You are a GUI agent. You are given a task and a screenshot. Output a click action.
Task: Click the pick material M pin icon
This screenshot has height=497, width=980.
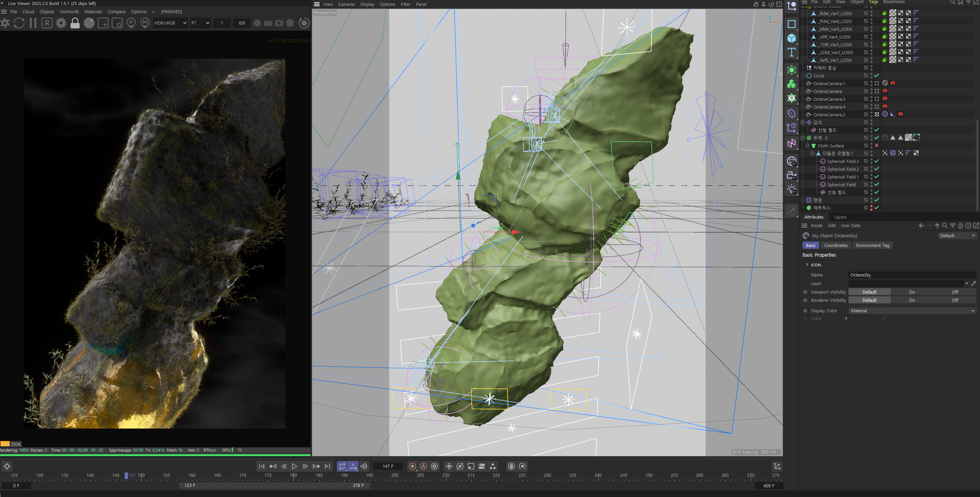(x=145, y=23)
